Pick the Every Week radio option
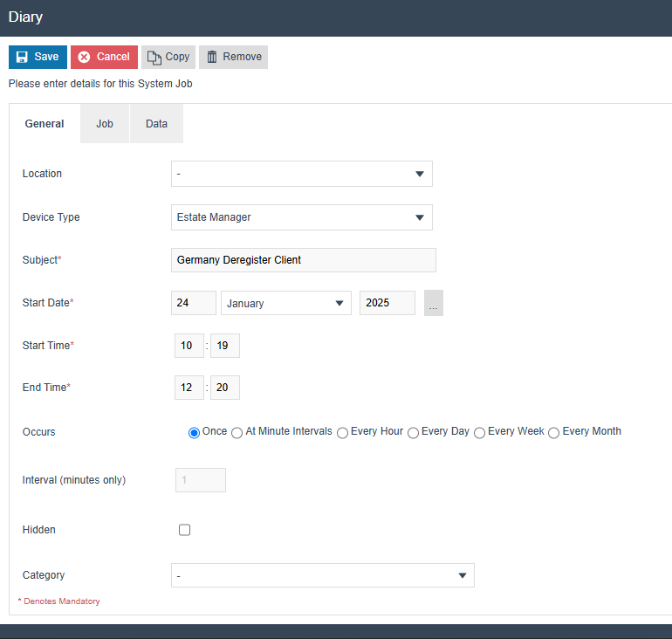The image size is (672, 639). point(480,433)
